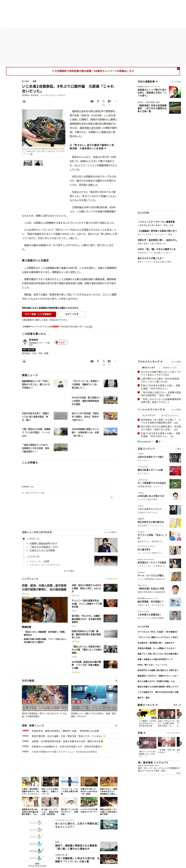Image resolution: width=186 pixels, height=868 pixels.
Task: Open more share options dots under headline
Action: tap(115, 101)
